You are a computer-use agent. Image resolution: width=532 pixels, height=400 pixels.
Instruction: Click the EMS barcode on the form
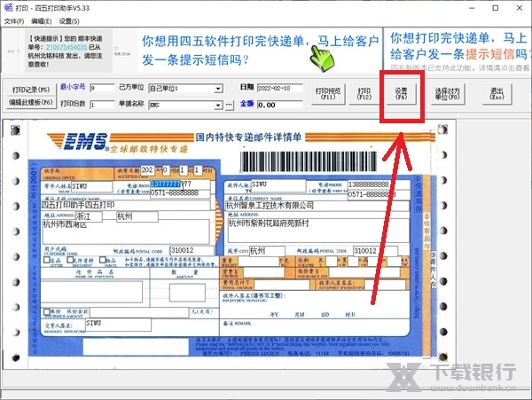click(x=309, y=161)
